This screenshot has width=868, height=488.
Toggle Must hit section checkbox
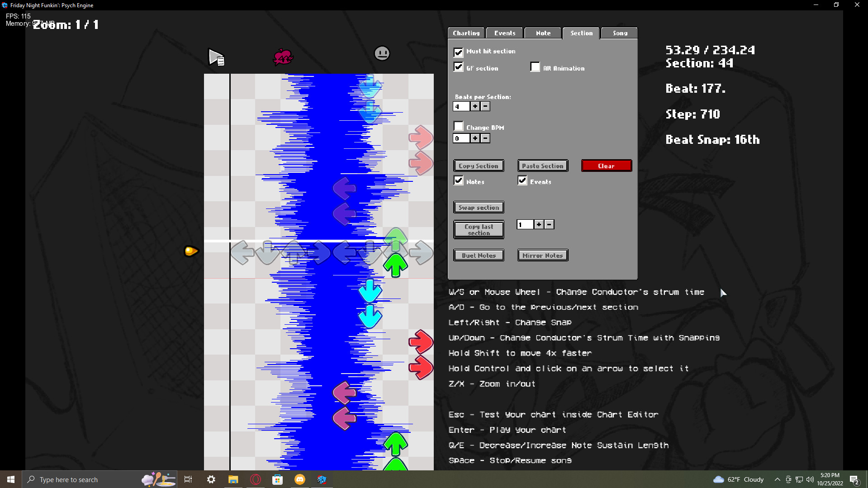[459, 52]
